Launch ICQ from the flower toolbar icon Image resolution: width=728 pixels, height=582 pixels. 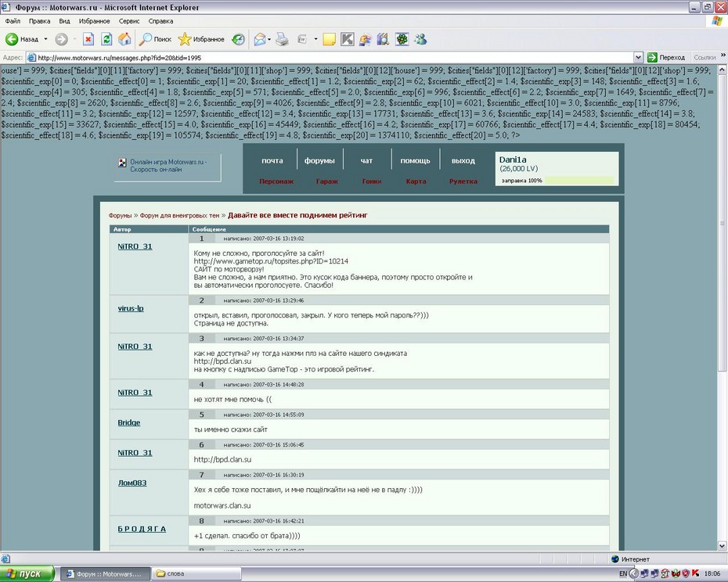coord(402,39)
